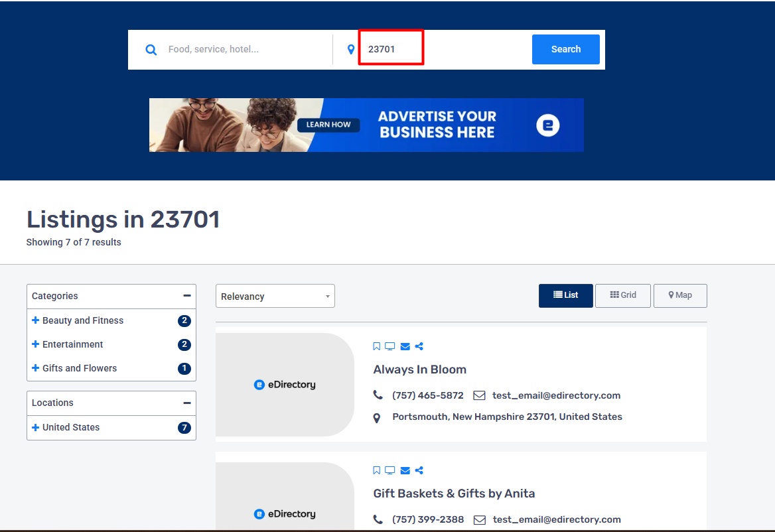Open the Relevancy sort dropdown
Image resolution: width=775 pixels, height=532 pixels.
275,296
